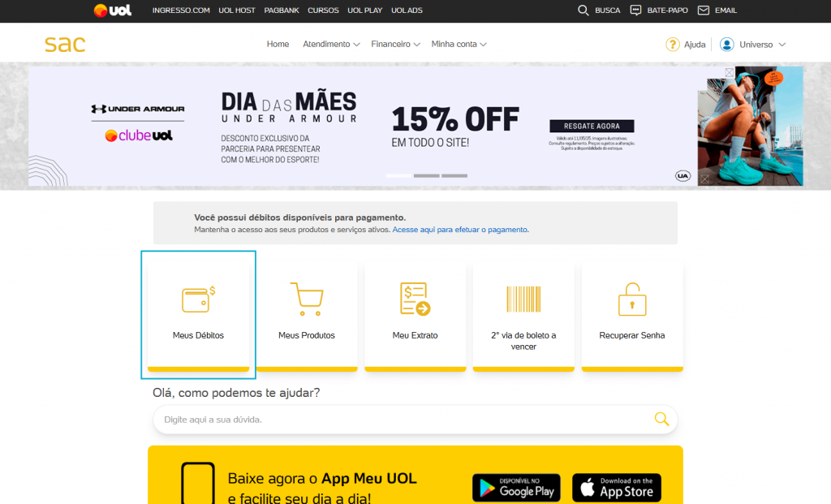
Task: Click the BUSCA text link
Action: point(607,11)
